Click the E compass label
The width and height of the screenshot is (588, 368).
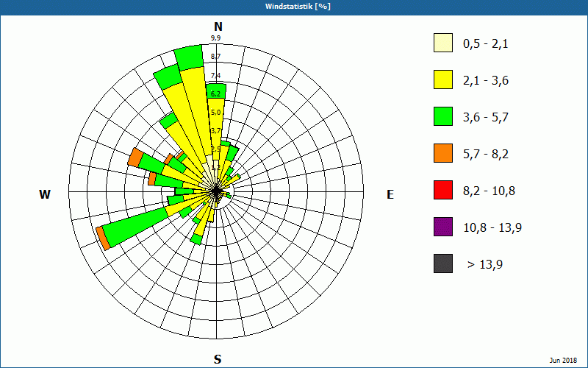[390, 194]
